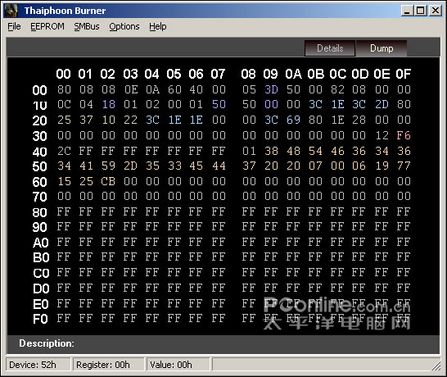Screen dimensions: 447x377
Task: Click the resize grip in status bar corner
Action: tap(436, 367)
